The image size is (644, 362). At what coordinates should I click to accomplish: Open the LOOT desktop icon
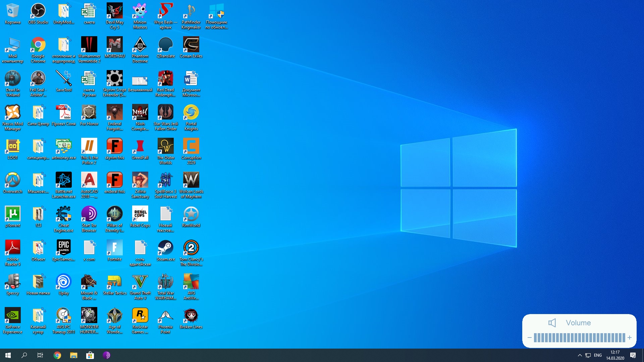pyautogui.click(x=12, y=149)
